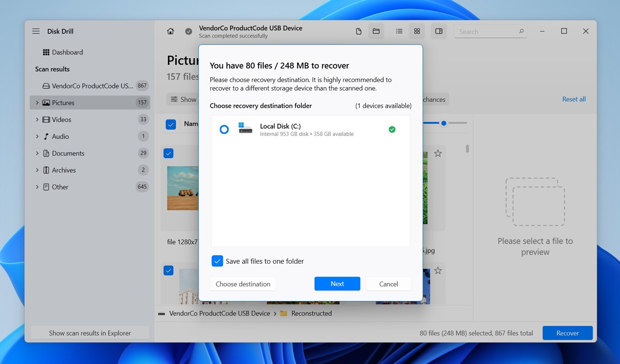Click the file list vertical scrollbar
The height and width of the screenshot is (364, 620).
click(467, 148)
